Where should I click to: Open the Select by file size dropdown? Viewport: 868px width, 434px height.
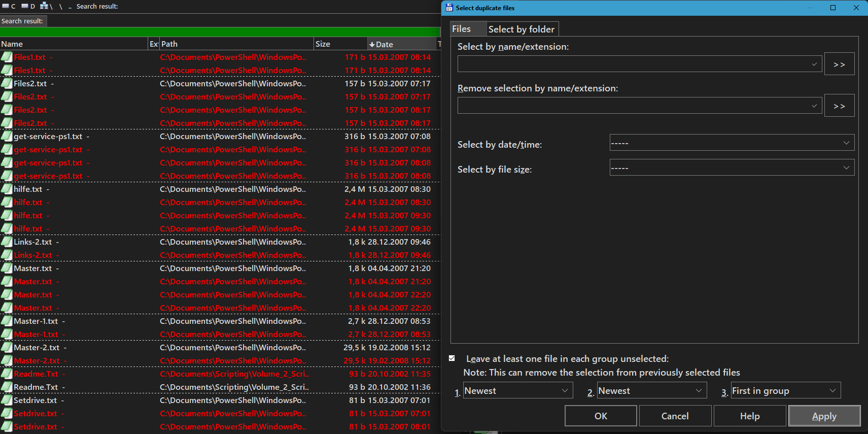tap(732, 168)
